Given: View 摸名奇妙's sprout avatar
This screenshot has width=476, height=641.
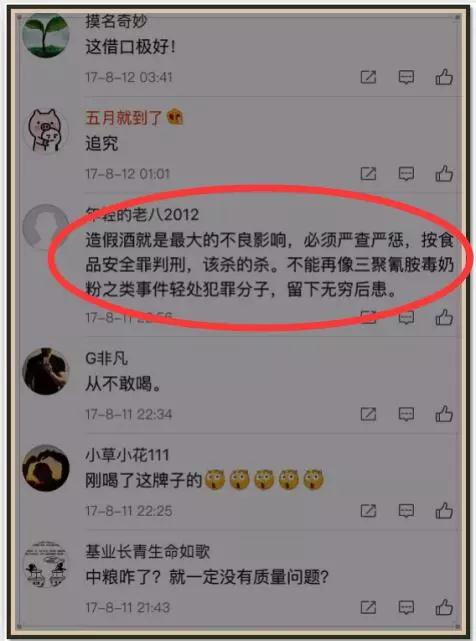Looking at the screenshot, I should 45,35.
